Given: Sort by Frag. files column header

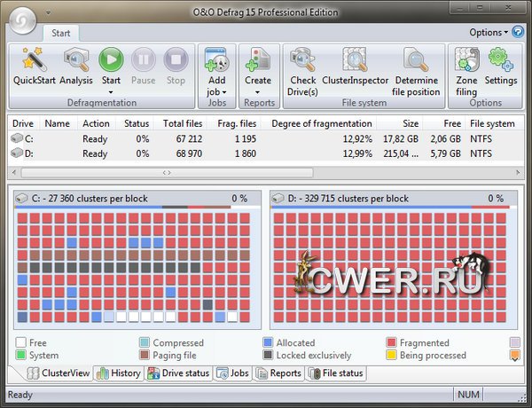Looking at the screenshot, I should pyautogui.click(x=237, y=123).
